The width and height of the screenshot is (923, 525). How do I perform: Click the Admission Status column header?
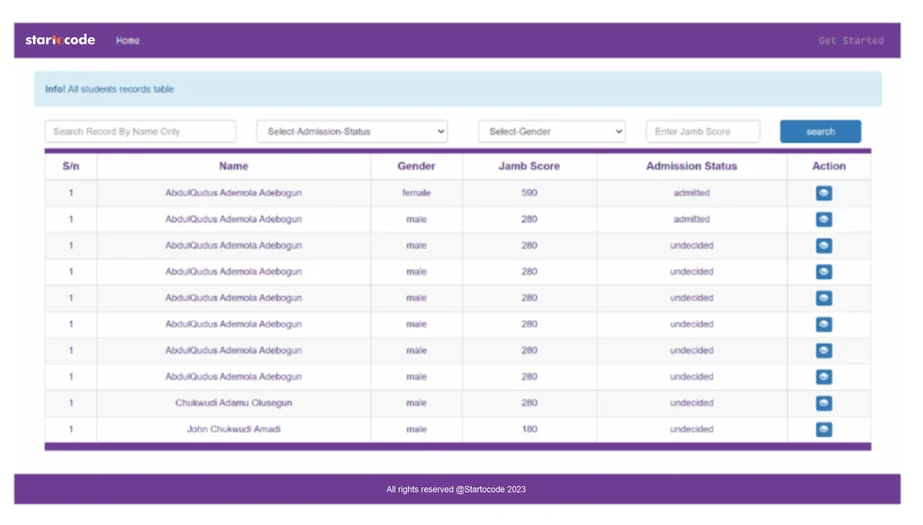pyautogui.click(x=692, y=166)
